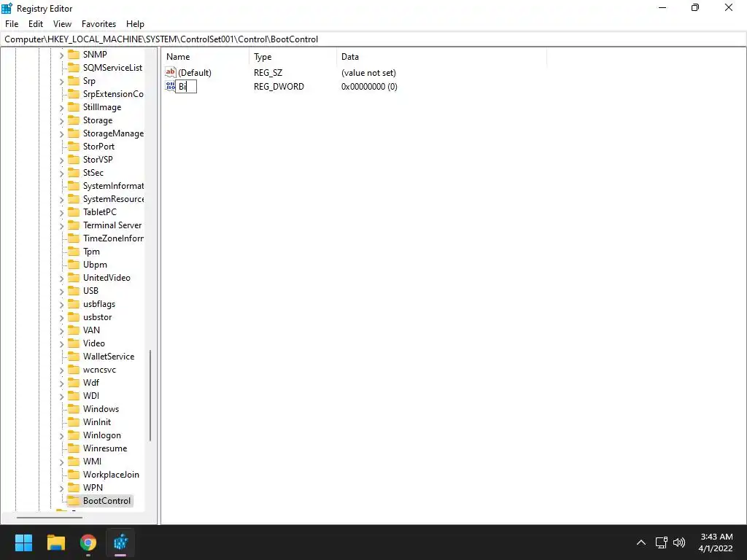Select the SQMServiceList folder icon

point(74,68)
